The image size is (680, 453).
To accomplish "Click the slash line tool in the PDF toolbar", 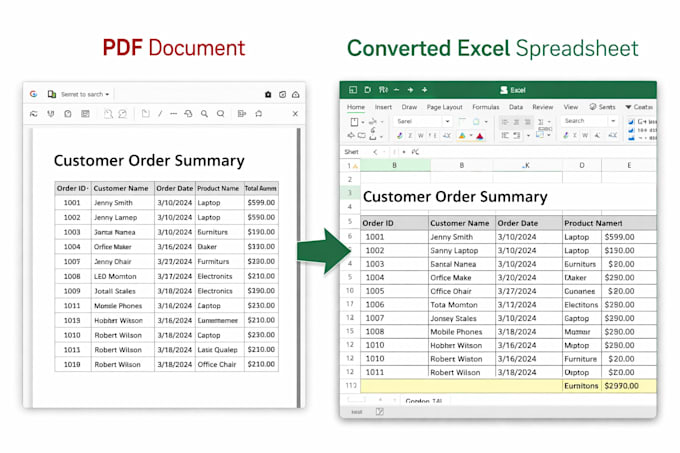I will click(x=160, y=114).
